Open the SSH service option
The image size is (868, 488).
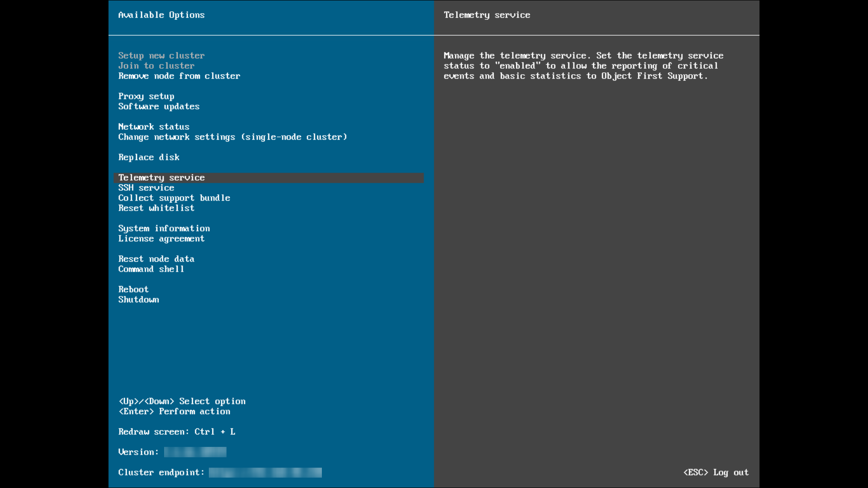pyautogui.click(x=146, y=188)
